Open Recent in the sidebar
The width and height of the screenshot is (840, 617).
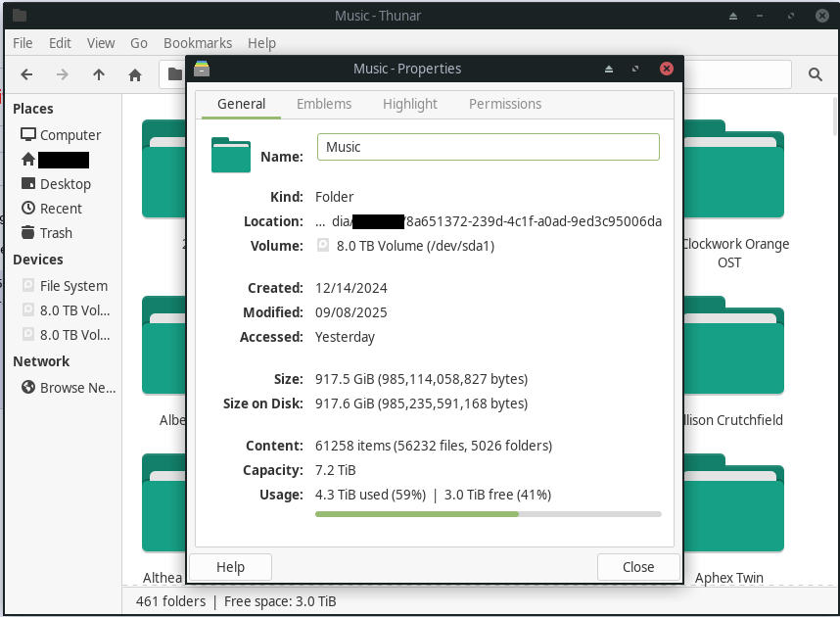tap(52, 209)
